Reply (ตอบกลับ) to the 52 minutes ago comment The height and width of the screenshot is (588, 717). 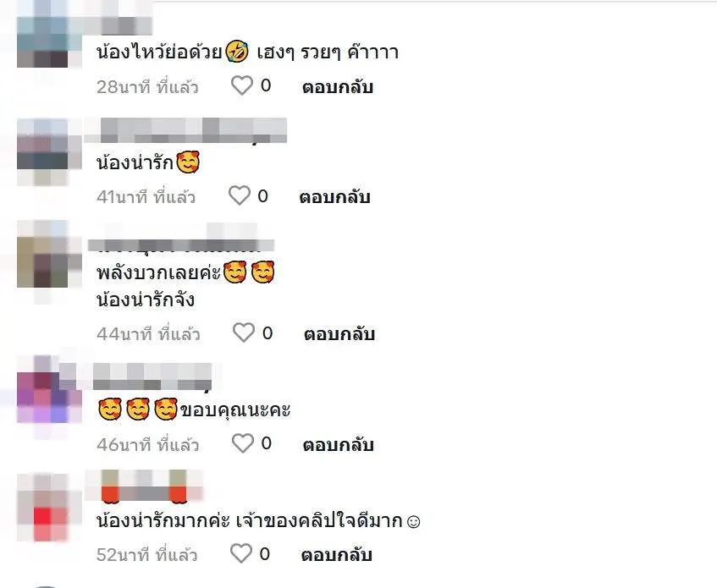coord(336,555)
